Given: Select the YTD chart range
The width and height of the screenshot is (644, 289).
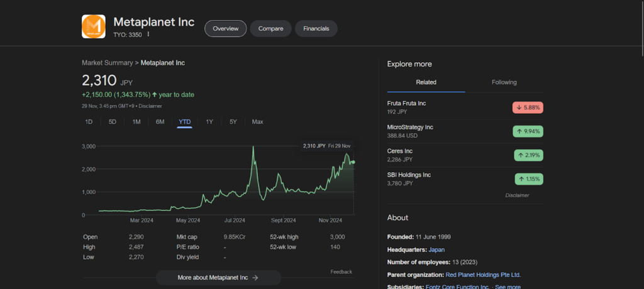Looking at the screenshot, I should click(x=185, y=122).
